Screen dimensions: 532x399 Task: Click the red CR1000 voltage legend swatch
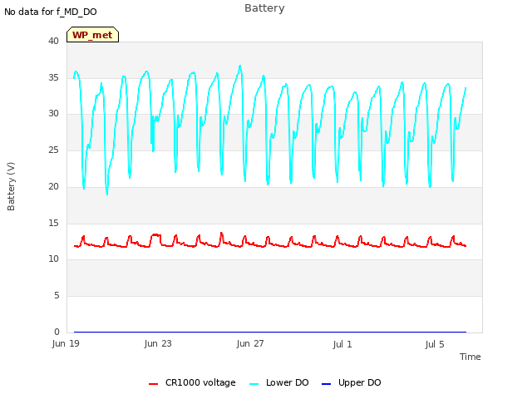click(x=153, y=384)
